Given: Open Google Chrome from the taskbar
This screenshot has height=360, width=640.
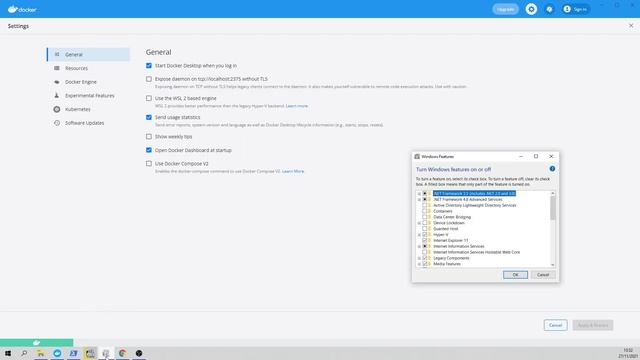Looking at the screenshot, I should [122, 353].
